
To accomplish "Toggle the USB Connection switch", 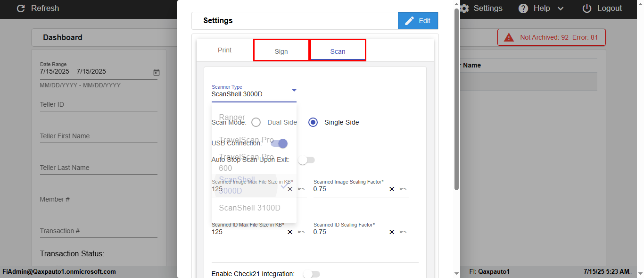I will click(x=279, y=143).
